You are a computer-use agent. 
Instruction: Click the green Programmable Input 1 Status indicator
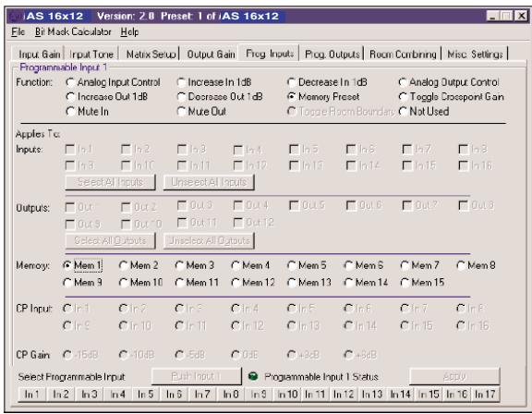pos(253,376)
